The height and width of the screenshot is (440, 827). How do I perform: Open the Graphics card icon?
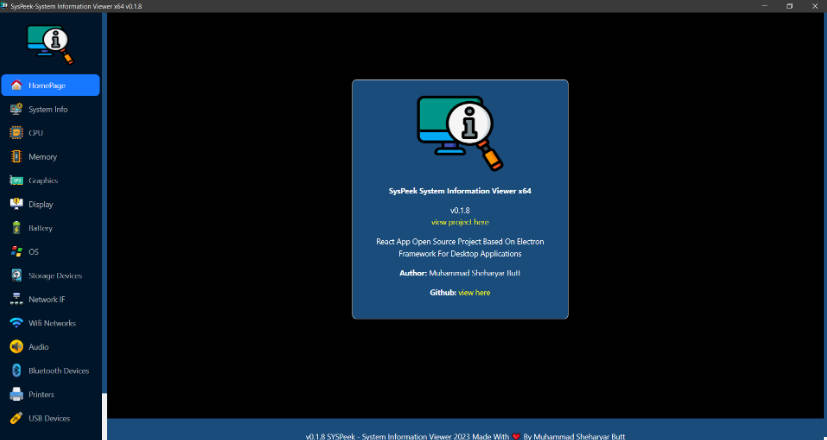[16, 181]
